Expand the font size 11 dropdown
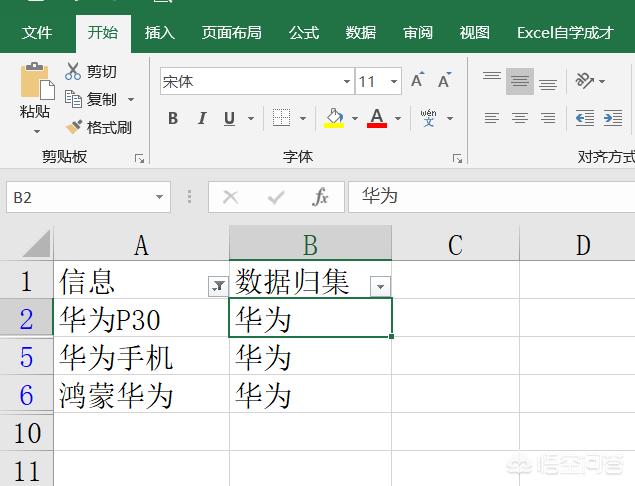 (x=394, y=81)
